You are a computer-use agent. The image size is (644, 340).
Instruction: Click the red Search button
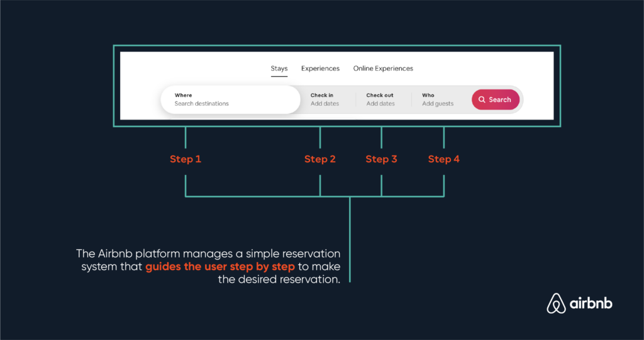click(x=496, y=99)
